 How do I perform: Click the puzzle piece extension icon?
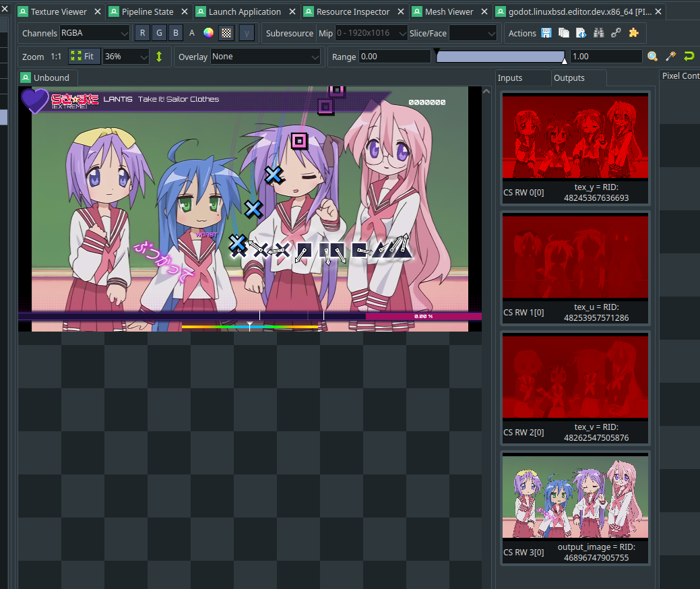633,32
